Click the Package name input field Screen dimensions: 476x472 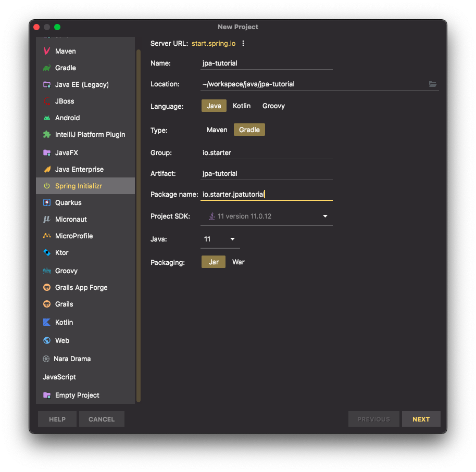(x=267, y=194)
